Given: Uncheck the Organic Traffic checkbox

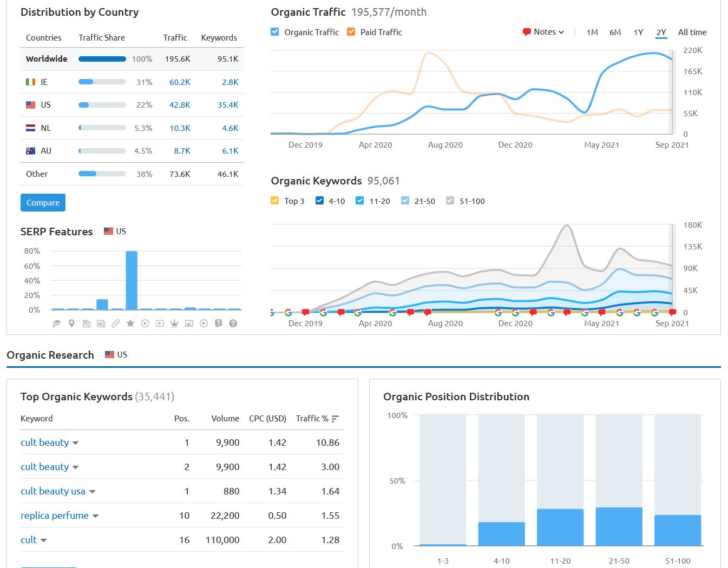Looking at the screenshot, I should click(275, 32).
